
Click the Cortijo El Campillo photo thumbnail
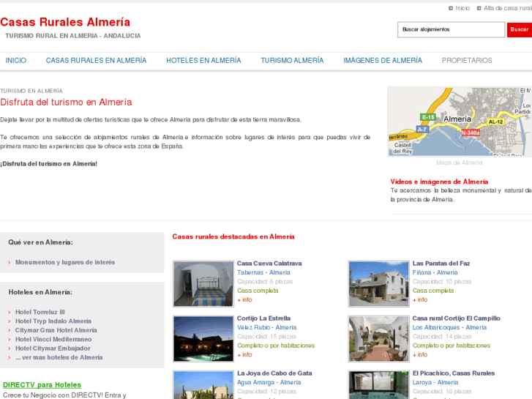click(378, 339)
